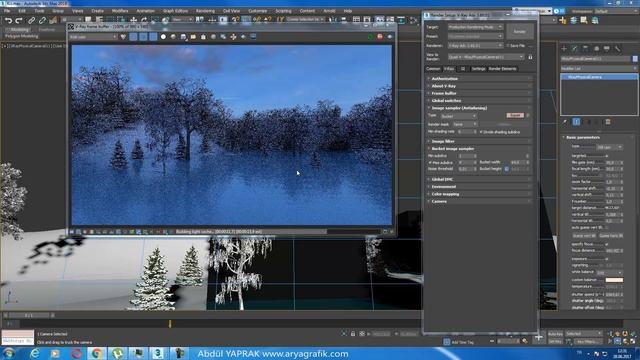Click the heart icon in frame buffer toolbar
Image resolution: width=640 pixels, height=360 pixels.
click(123, 37)
